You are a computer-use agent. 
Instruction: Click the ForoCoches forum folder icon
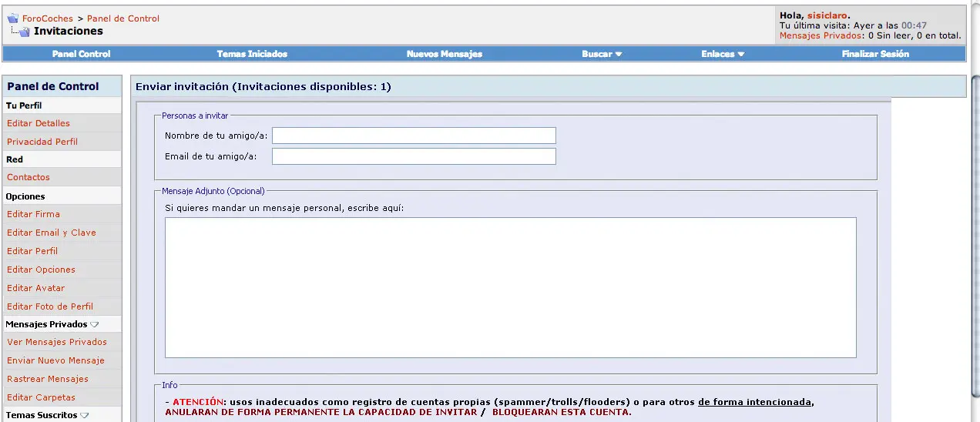12,18
